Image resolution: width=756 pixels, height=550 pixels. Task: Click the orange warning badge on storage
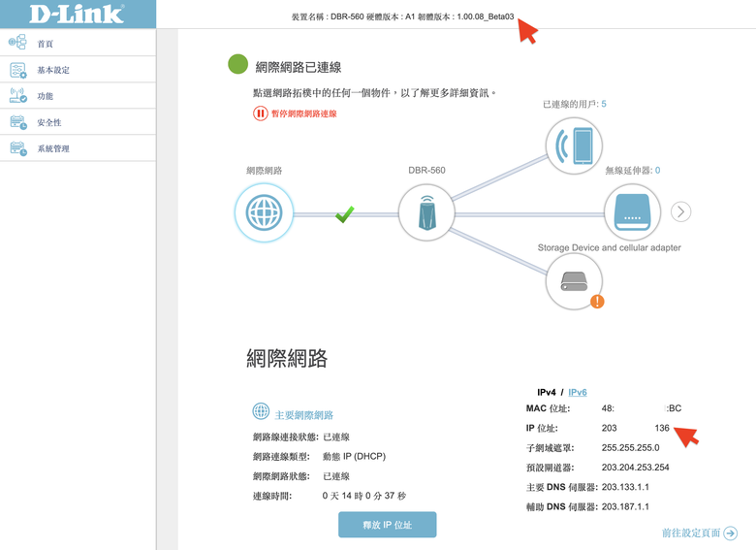point(597,302)
